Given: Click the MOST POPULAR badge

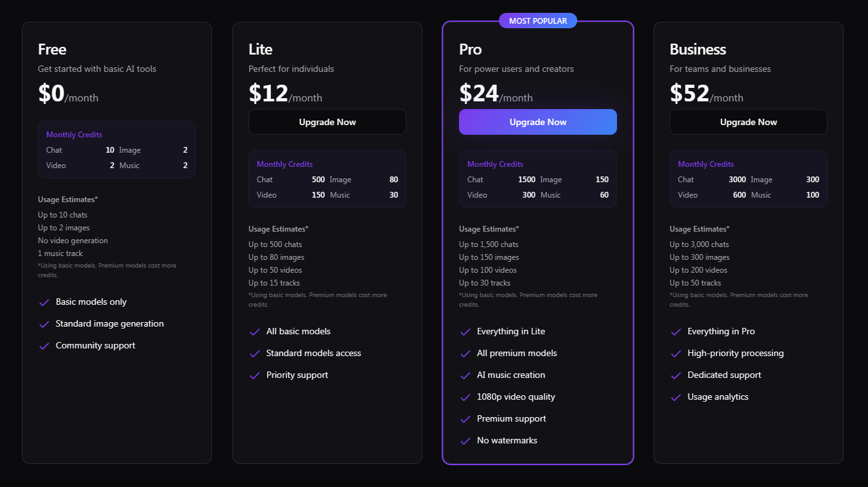Looking at the screenshot, I should (538, 21).
